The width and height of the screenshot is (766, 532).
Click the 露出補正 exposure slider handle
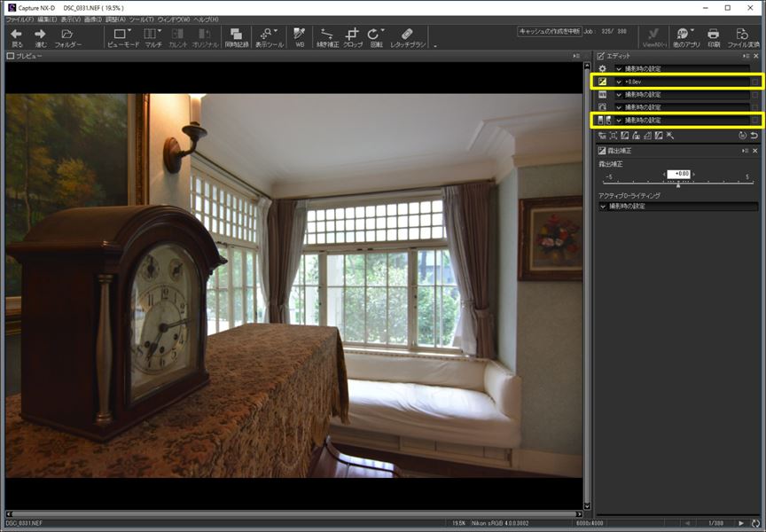click(678, 184)
